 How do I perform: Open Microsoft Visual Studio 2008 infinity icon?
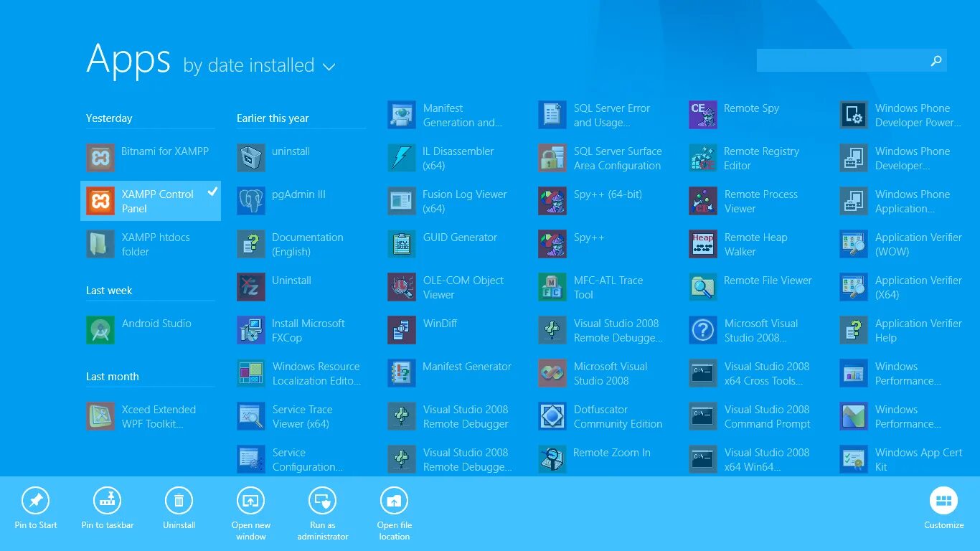coord(552,373)
